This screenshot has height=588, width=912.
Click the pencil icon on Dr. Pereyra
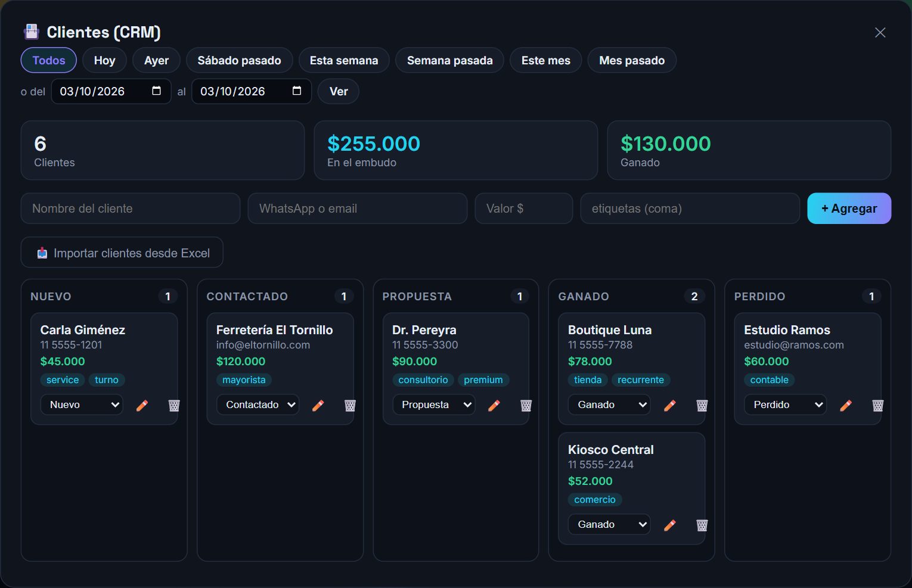click(x=494, y=405)
